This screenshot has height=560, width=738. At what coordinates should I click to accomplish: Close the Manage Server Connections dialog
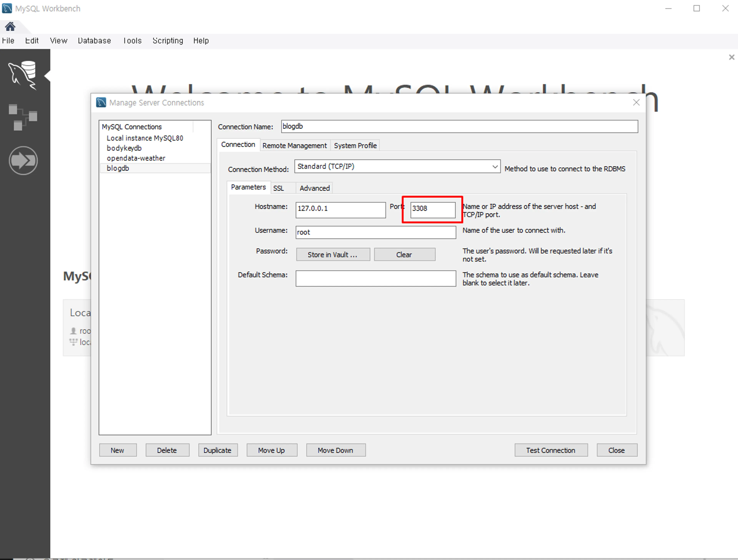[x=636, y=102]
